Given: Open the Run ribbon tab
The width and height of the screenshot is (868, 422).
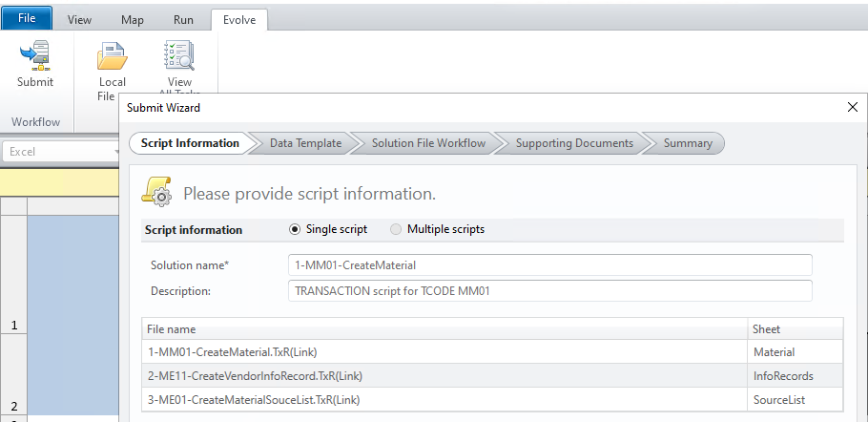Looking at the screenshot, I should click(x=183, y=20).
